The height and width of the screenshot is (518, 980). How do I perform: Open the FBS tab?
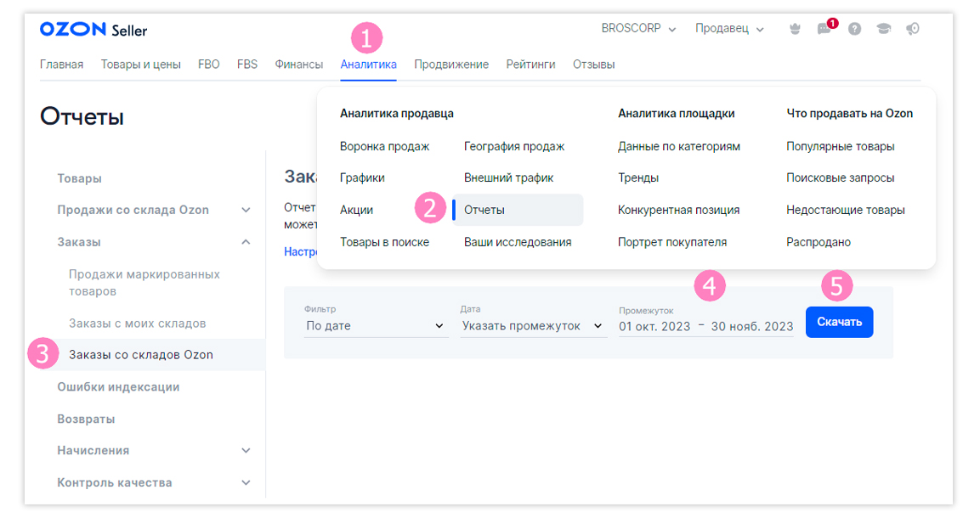click(247, 65)
